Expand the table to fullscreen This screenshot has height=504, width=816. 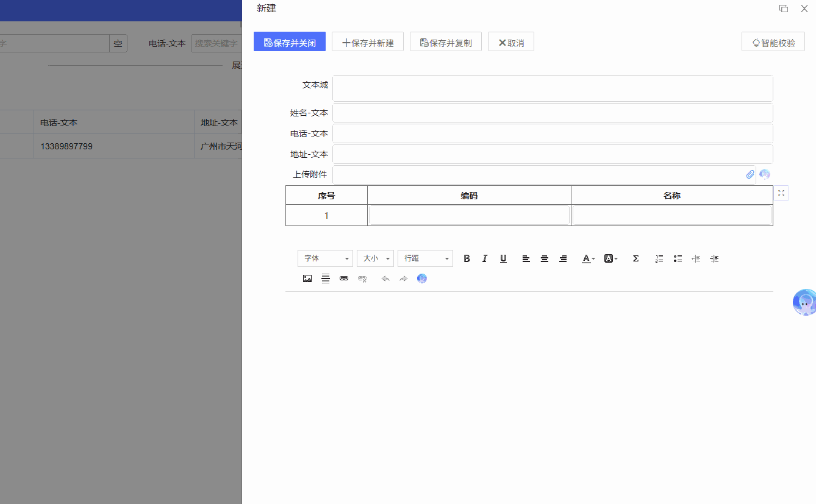[781, 193]
